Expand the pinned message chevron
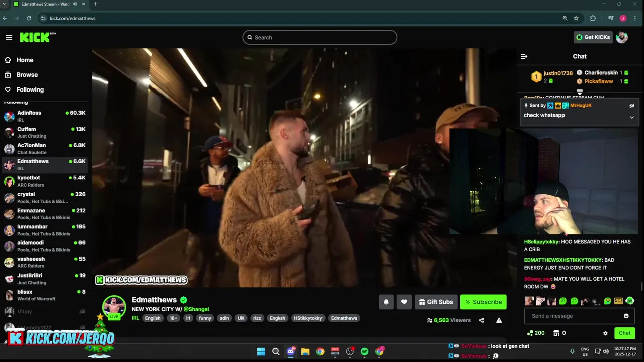The image size is (644, 362). [632, 117]
